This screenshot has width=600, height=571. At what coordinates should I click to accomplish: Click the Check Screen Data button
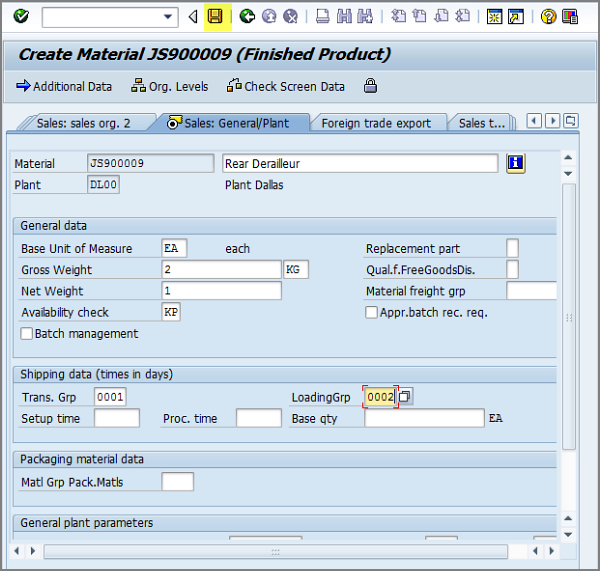[x=286, y=86]
